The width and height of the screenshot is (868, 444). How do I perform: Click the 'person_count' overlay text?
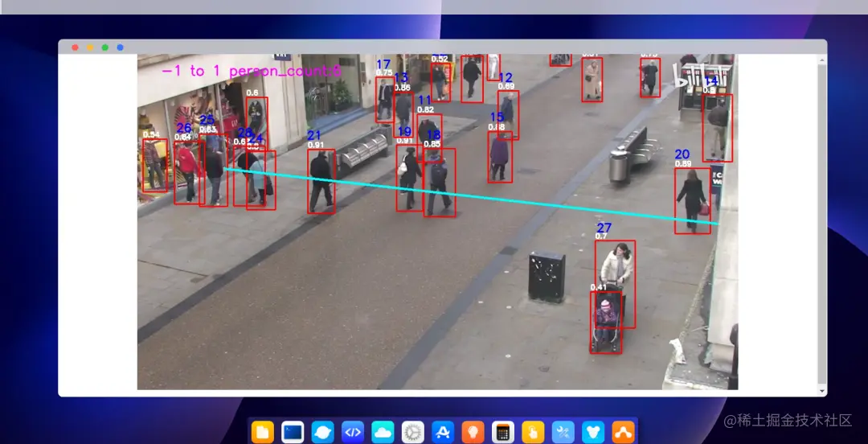pyautogui.click(x=285, y=72)
